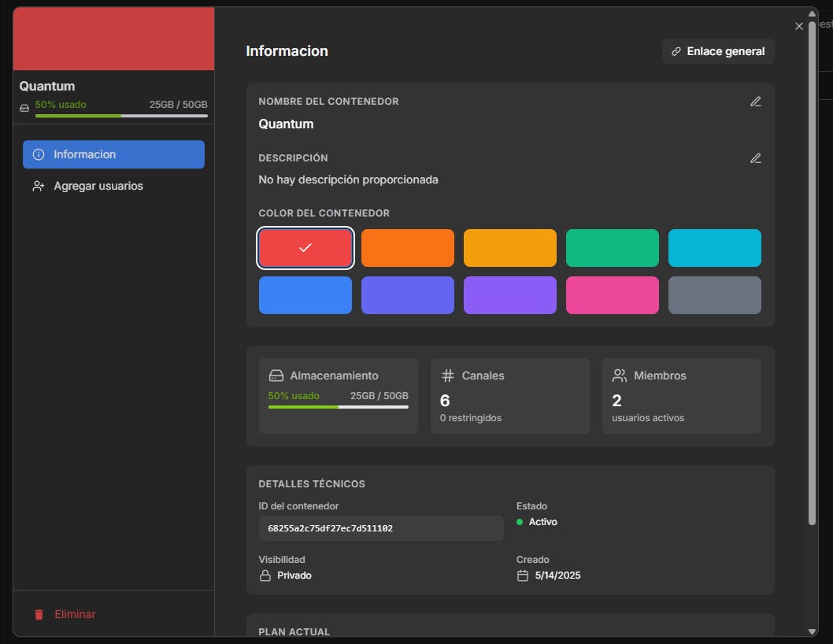Click 'No hay descripción proporcionada' text

(x=349, y=180)
